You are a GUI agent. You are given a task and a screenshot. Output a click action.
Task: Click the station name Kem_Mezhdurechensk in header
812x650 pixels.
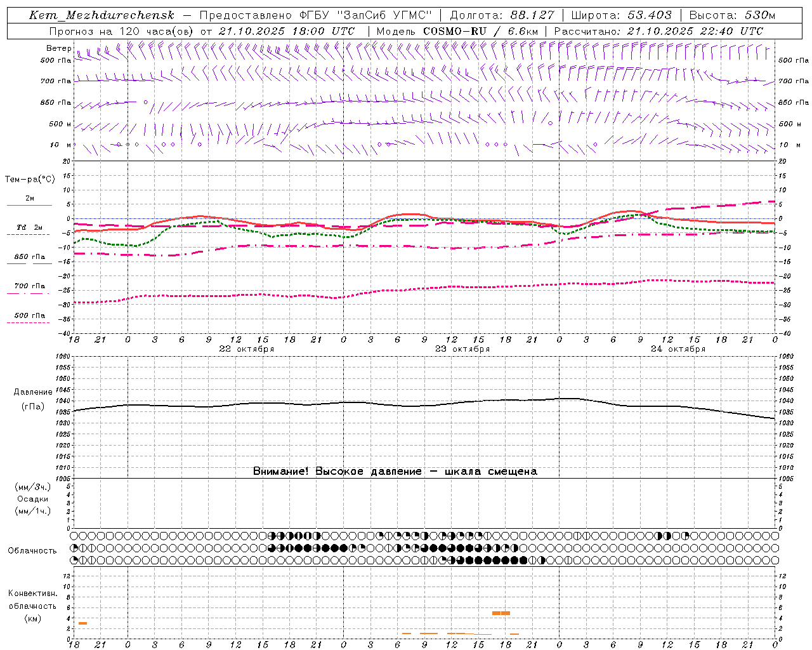click(101, 15)
